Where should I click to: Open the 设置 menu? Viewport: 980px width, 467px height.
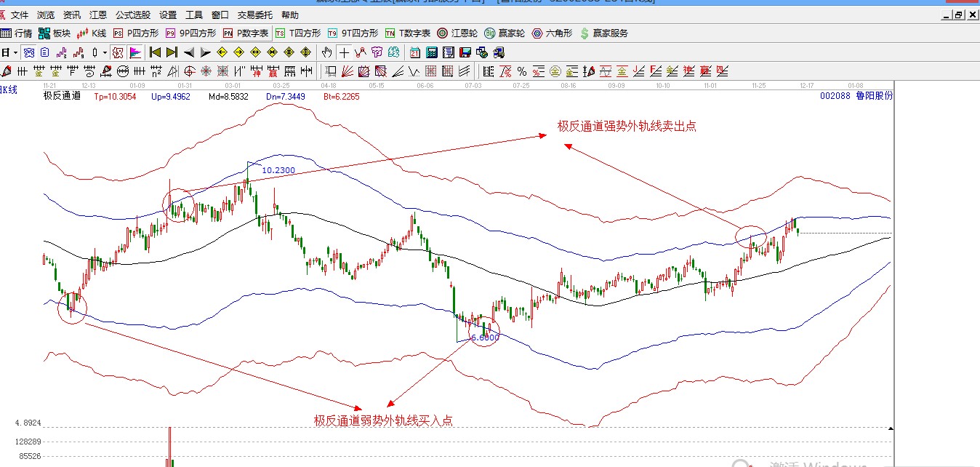click(168, 15)
